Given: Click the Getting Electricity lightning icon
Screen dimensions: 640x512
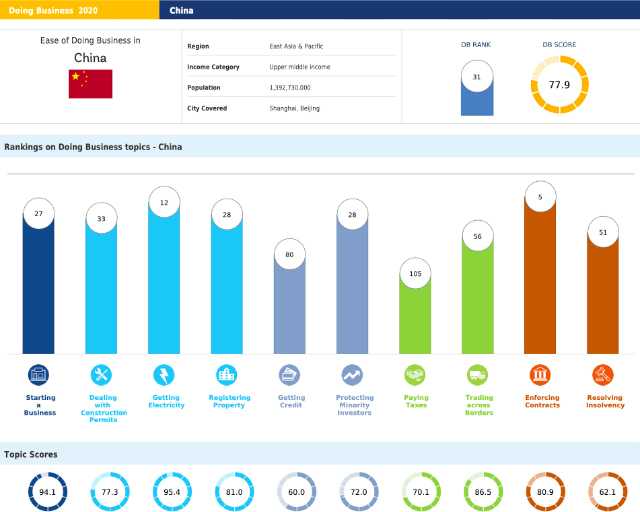Looking at the screenshot, I should (x=164, y=375).
